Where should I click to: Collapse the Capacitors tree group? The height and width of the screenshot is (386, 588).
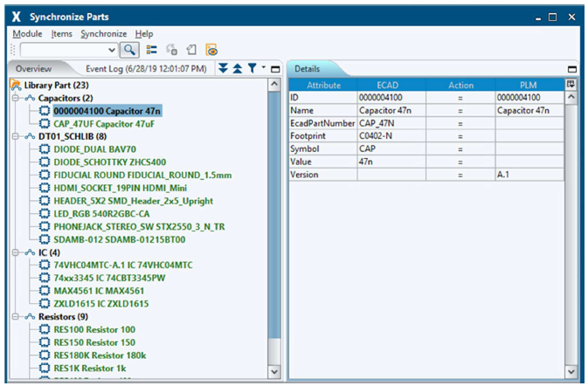[x=17, y=98]
